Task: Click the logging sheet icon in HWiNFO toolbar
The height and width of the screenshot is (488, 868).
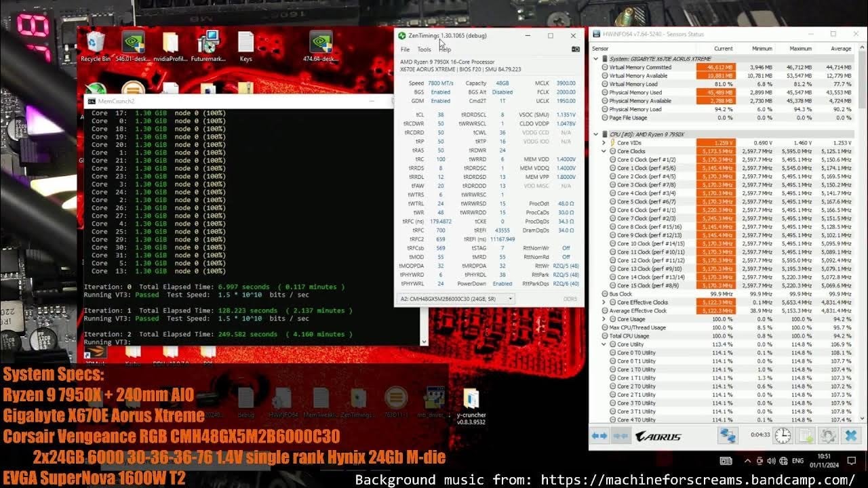Action: click(806, 435)
